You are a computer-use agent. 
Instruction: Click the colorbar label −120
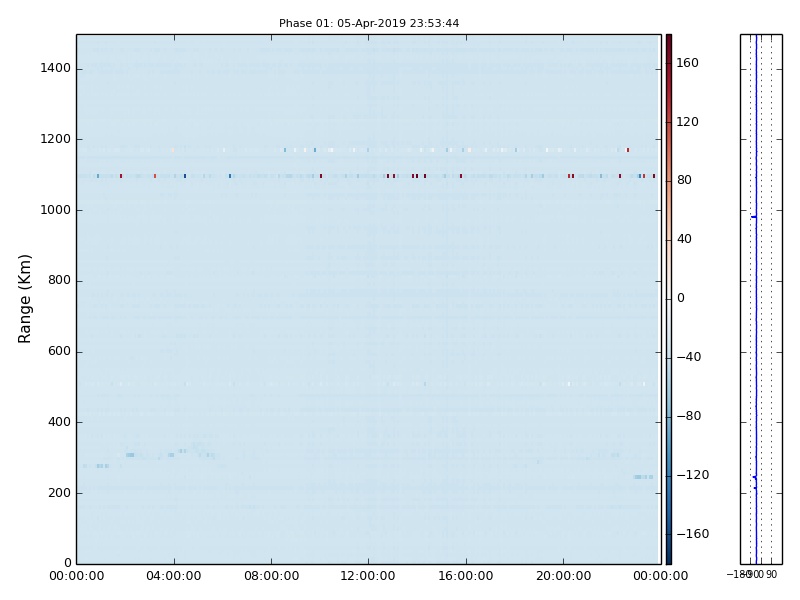coord(693,476)
